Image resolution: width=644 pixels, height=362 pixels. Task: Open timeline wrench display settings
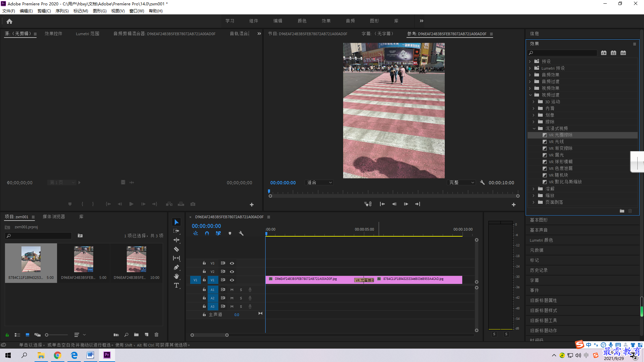(241, 233)
